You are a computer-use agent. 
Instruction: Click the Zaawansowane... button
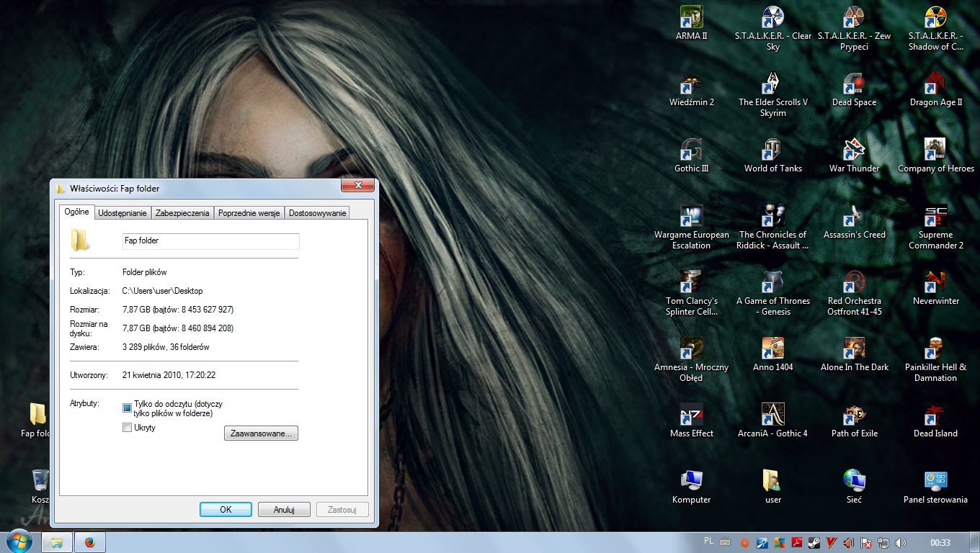pos(261,433)
